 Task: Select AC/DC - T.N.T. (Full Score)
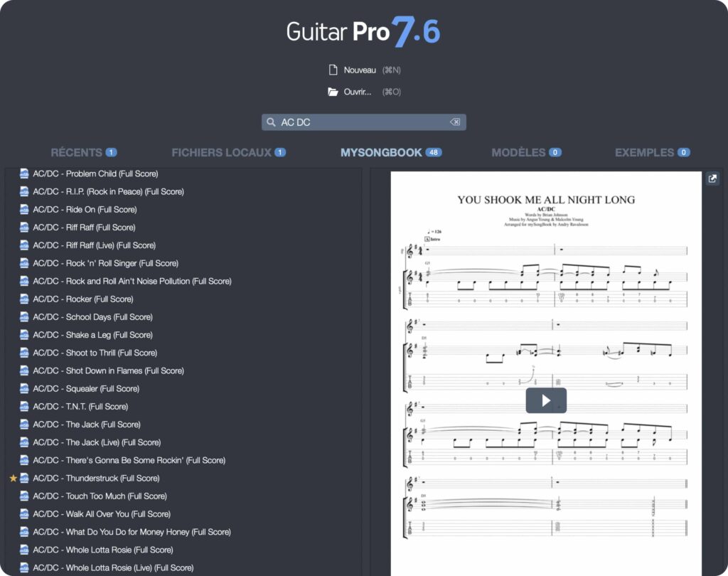[x=80, y=407]
